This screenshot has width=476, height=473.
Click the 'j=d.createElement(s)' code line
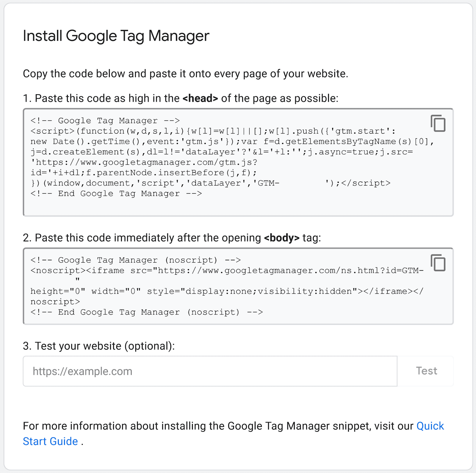(x=222, y=152)
